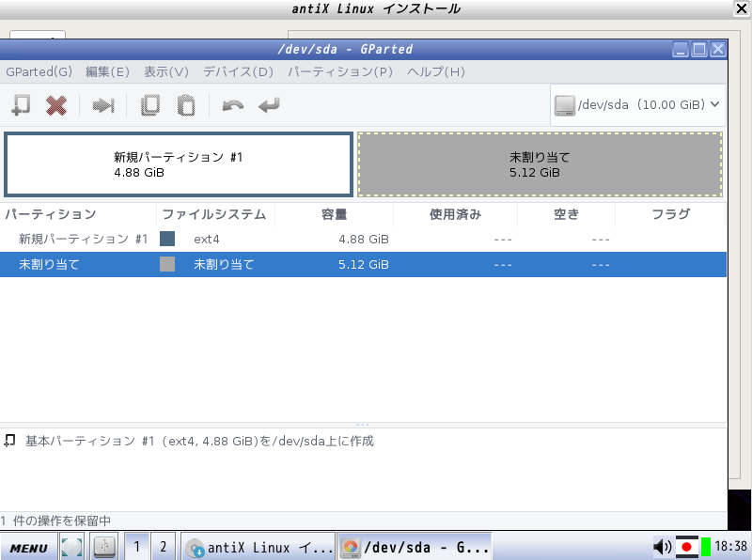752x560 pixels.
Task: Click the show desktop icon beside MENU
Action: click(72, 547)
